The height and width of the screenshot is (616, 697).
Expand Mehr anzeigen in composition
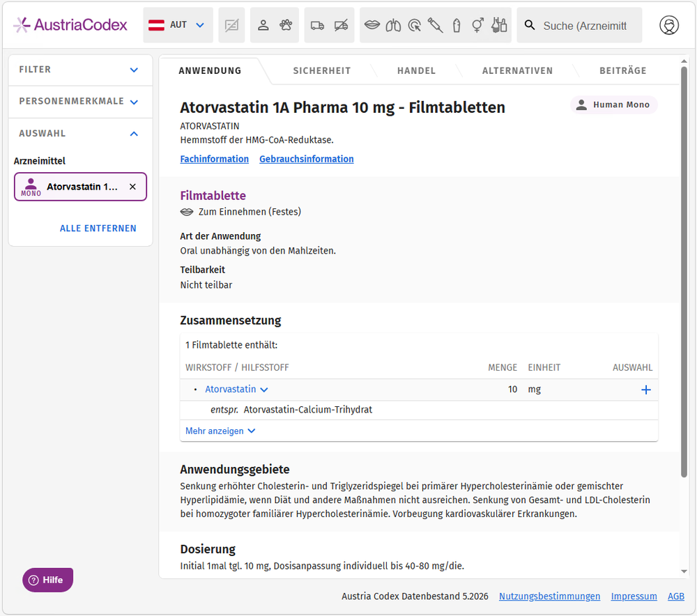pos(220,431)
